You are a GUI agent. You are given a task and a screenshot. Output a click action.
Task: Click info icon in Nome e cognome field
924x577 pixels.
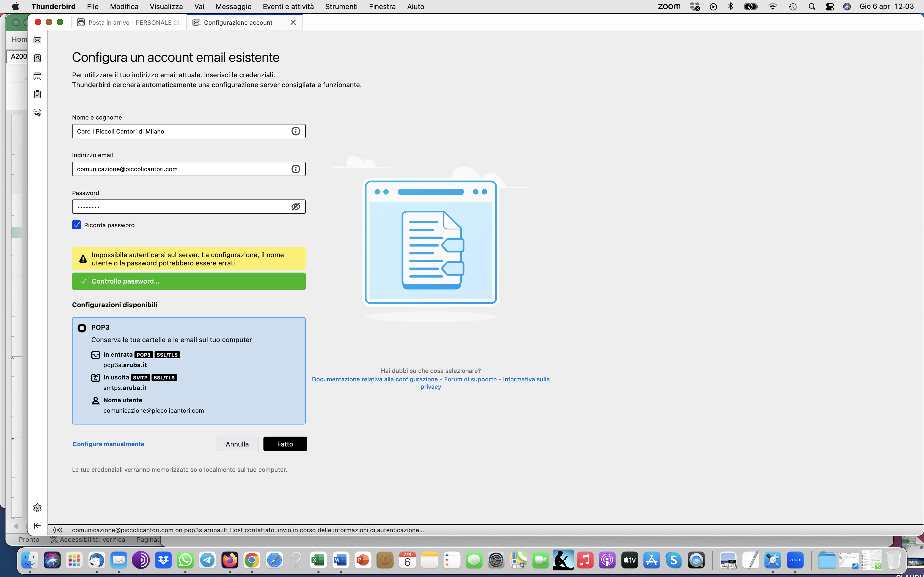coord(296,131)
